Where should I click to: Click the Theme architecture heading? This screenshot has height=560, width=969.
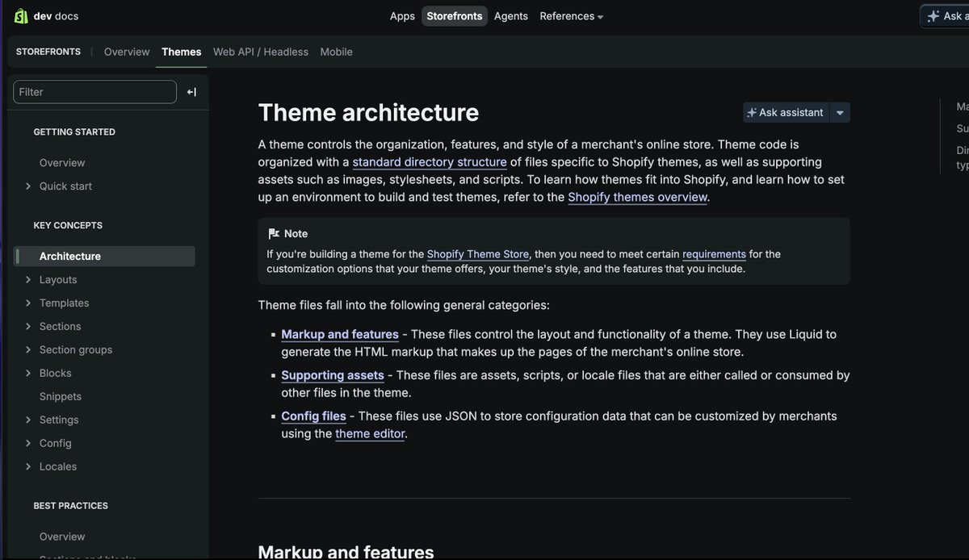click(368, 112)
